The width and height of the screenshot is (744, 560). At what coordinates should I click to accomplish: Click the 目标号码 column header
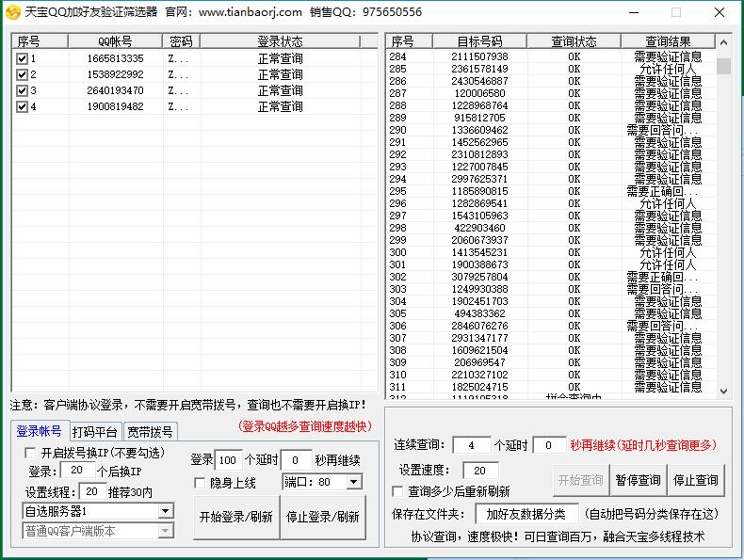(x=479, y=41)
